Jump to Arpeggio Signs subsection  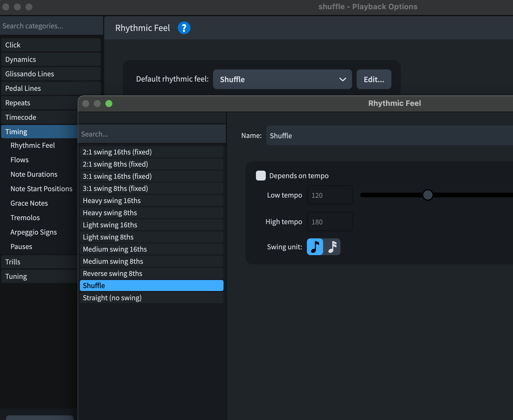pos(34,232)
